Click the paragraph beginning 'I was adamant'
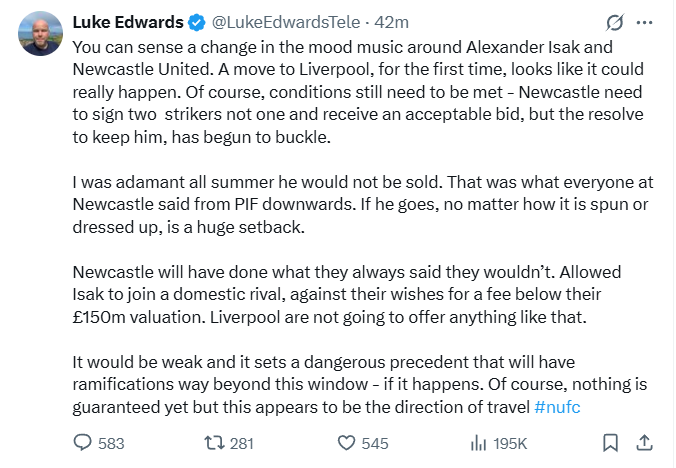This screenshot has width=676, height=468. pyautogui.click(x=363, y=205)
